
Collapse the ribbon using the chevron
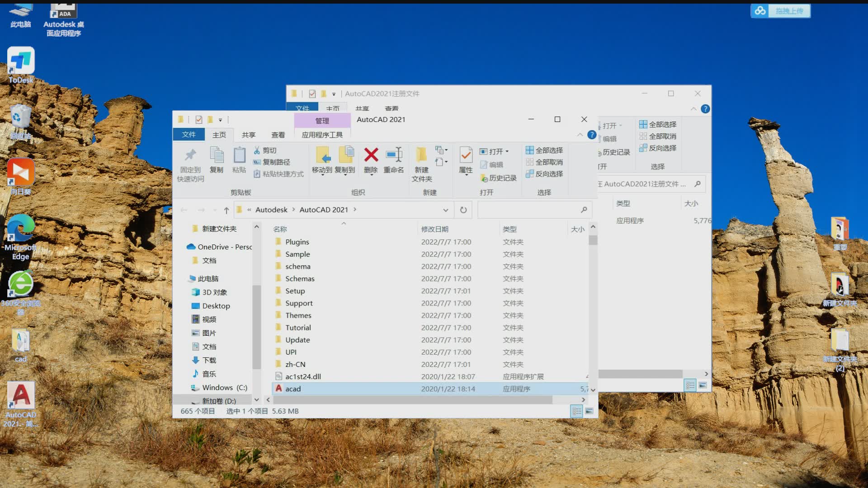(580, 135)
